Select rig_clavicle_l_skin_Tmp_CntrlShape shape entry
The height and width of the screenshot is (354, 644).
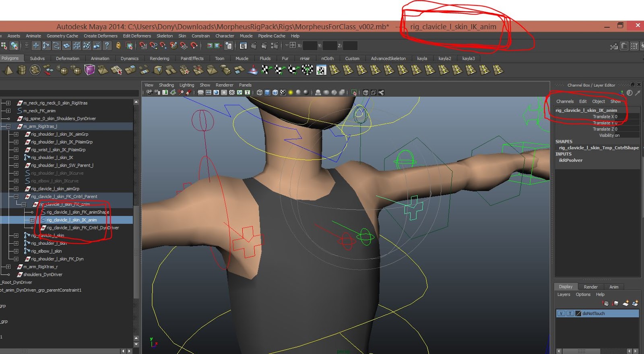click(x=599, y=148)
